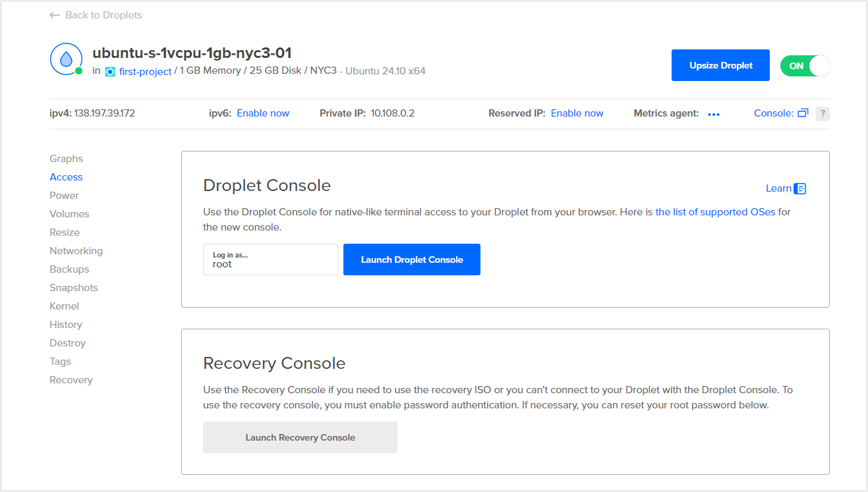The image size is (868, 492).
Task: Open the Snapshots section
Action: click(x=73, y=288)
